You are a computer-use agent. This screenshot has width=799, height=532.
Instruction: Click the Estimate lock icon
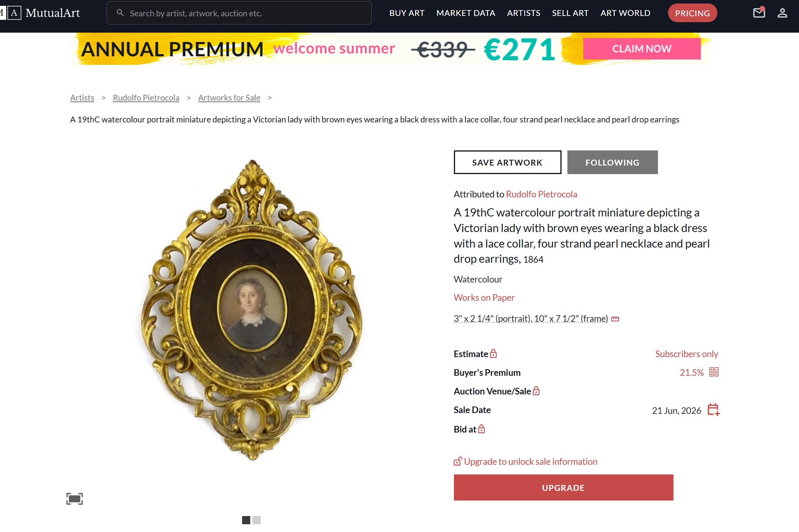click(x=493, y=353)
